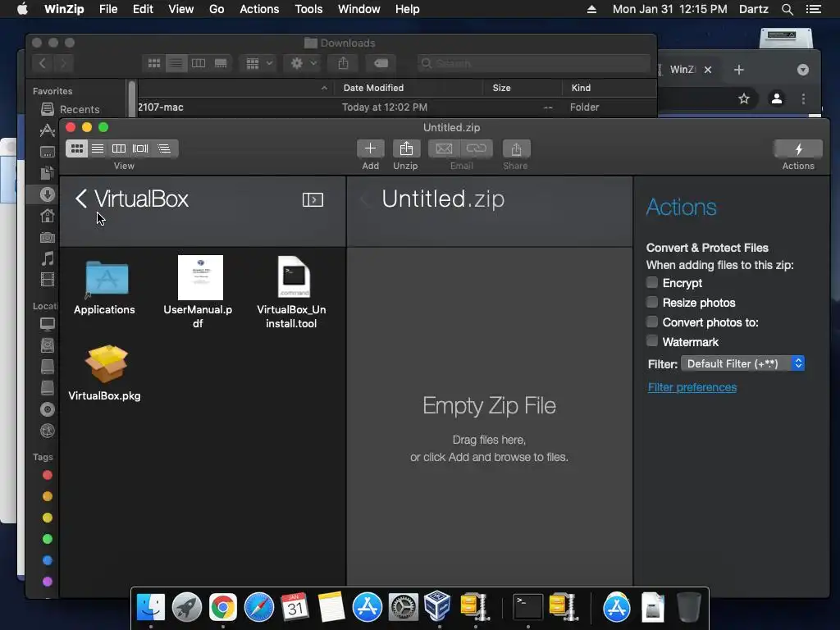Open Terminal from the Dock
The height and width of the screenshot is (630, 840).
[527, 608]
